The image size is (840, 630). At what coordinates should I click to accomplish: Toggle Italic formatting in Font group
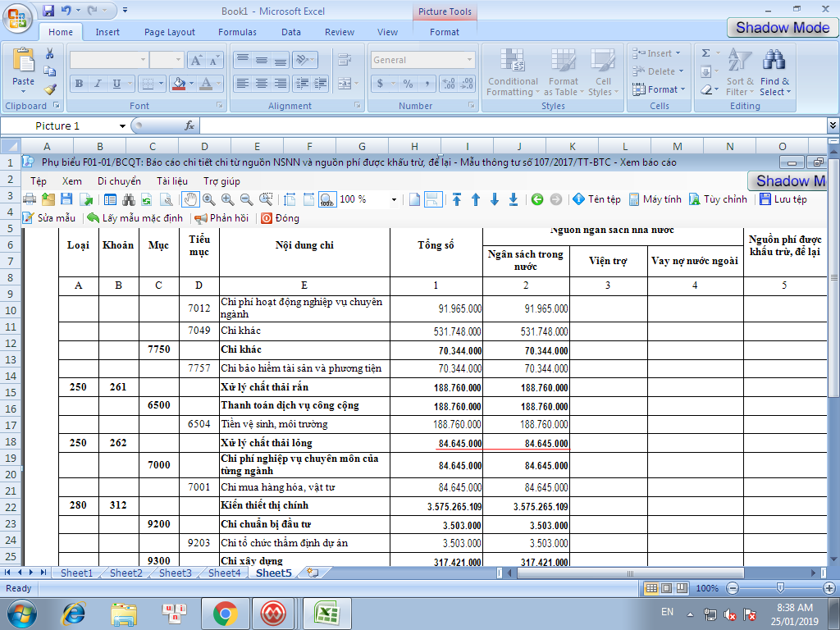point(98,84)
